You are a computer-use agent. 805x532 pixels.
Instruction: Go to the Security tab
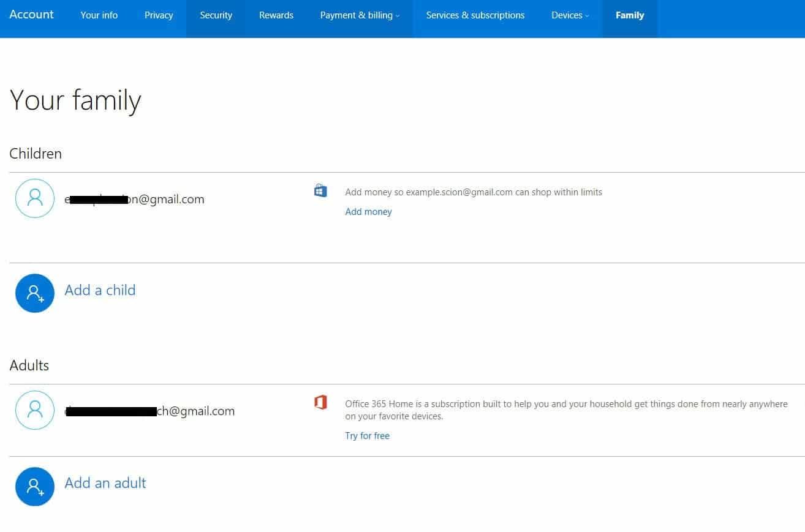point(216,15)
